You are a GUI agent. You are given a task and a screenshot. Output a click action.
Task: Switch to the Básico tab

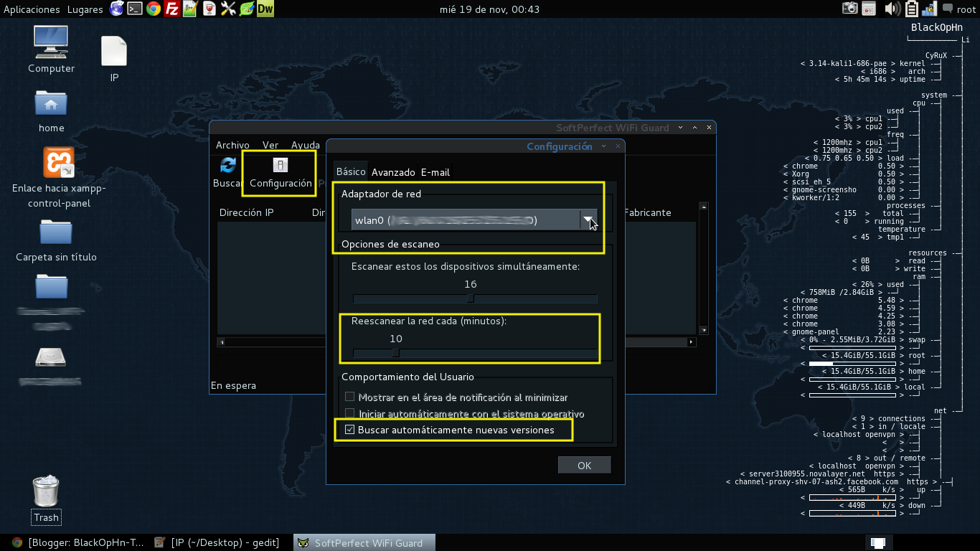(351, 171)
